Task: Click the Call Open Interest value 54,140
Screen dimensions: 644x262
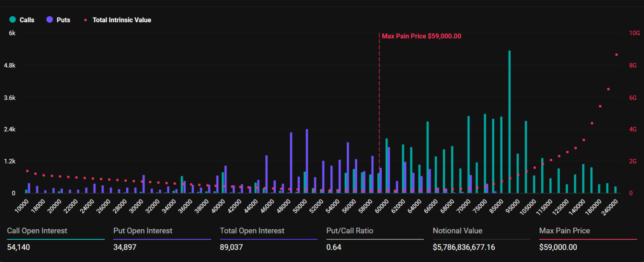Action: pyautogui.click(x=18, y=247)
